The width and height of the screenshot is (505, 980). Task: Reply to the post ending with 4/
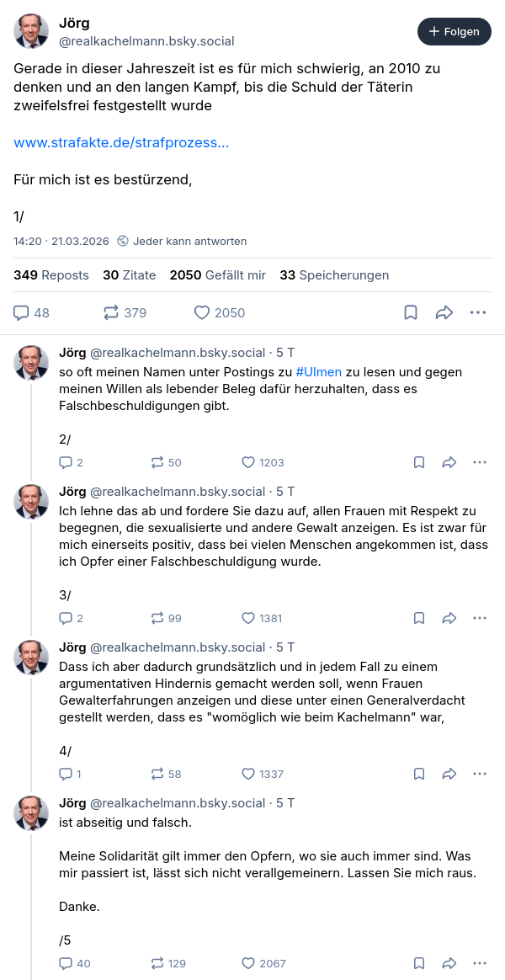(66, 774)
